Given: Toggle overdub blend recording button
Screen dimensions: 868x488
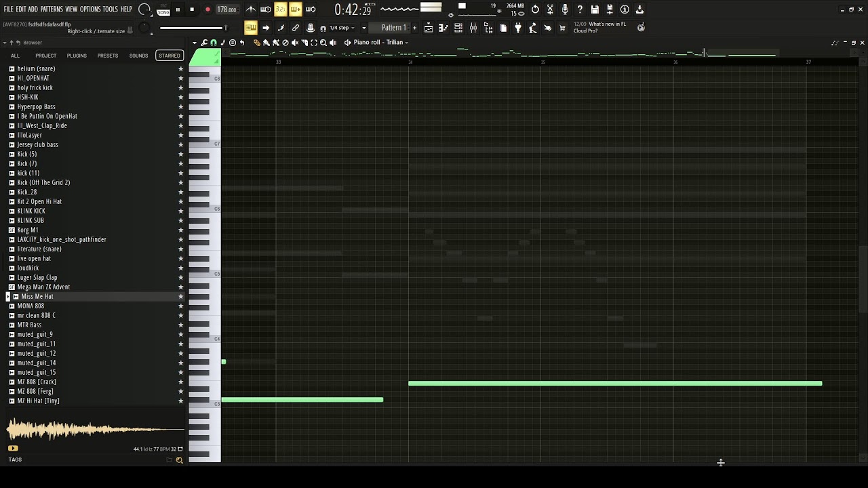Looking at the screenshot, I should click(x=296, y=9).
